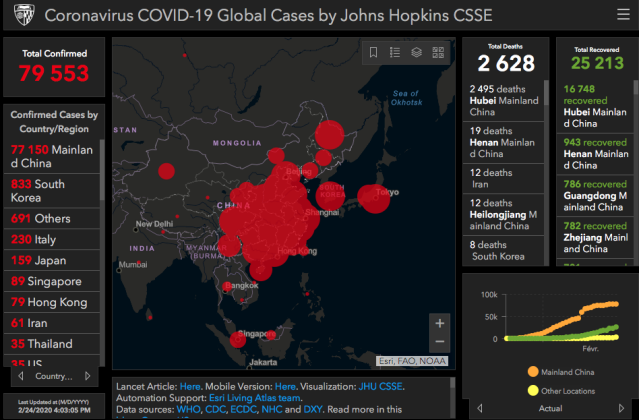639x420 pixels.
Task: Click the Total Deaths 2 628 figure
Action: (506, 64)
